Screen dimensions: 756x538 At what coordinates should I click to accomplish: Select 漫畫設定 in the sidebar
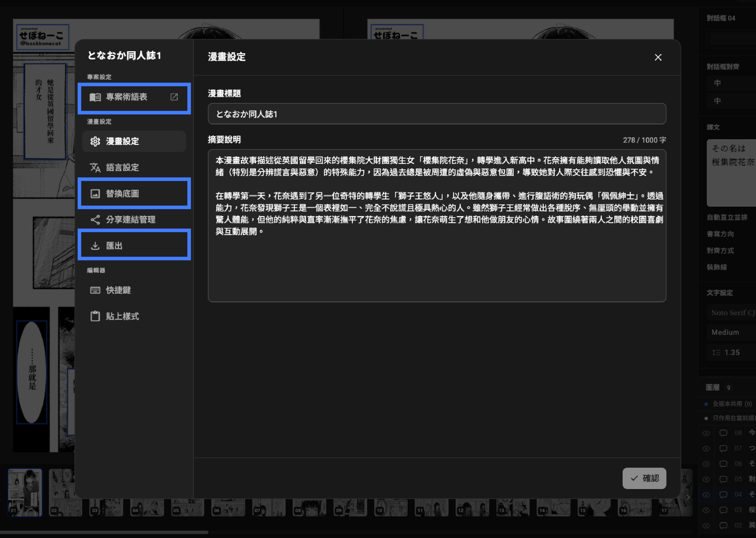(x=134, y=141)
